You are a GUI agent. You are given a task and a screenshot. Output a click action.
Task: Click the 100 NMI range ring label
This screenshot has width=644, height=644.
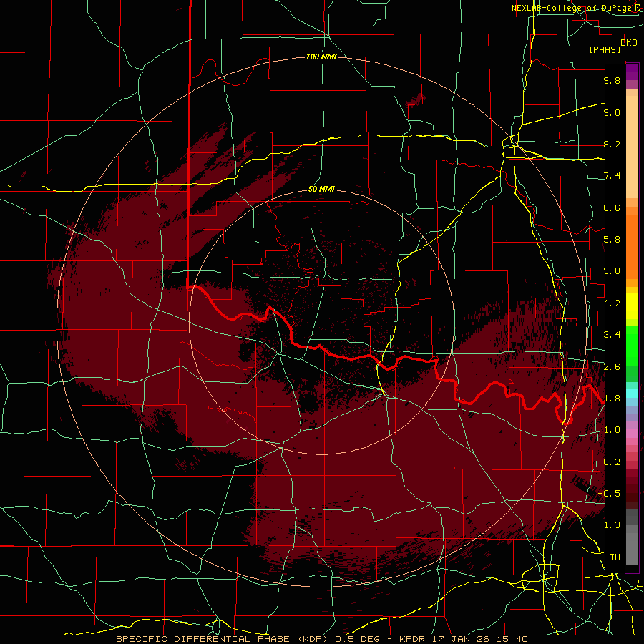(x=321, y=57)
